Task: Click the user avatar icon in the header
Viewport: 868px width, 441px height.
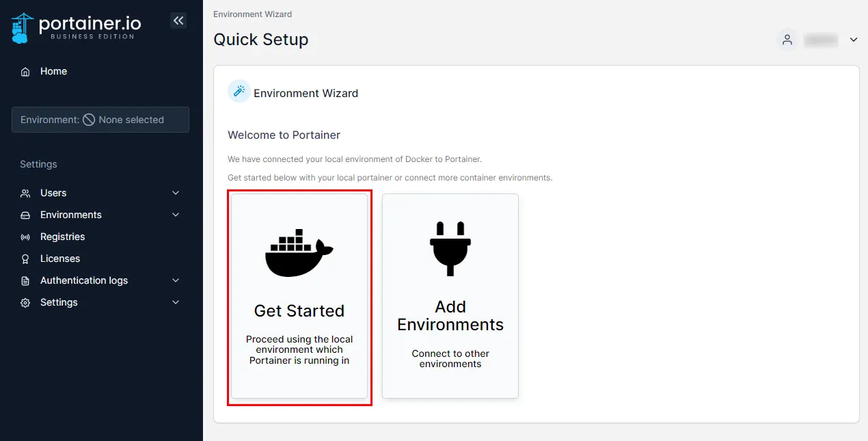Action: pyautogui.click(x=787, y=40)
